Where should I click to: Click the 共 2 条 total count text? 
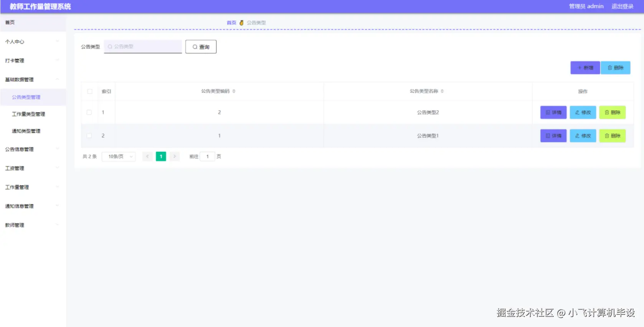pos(90,156)
